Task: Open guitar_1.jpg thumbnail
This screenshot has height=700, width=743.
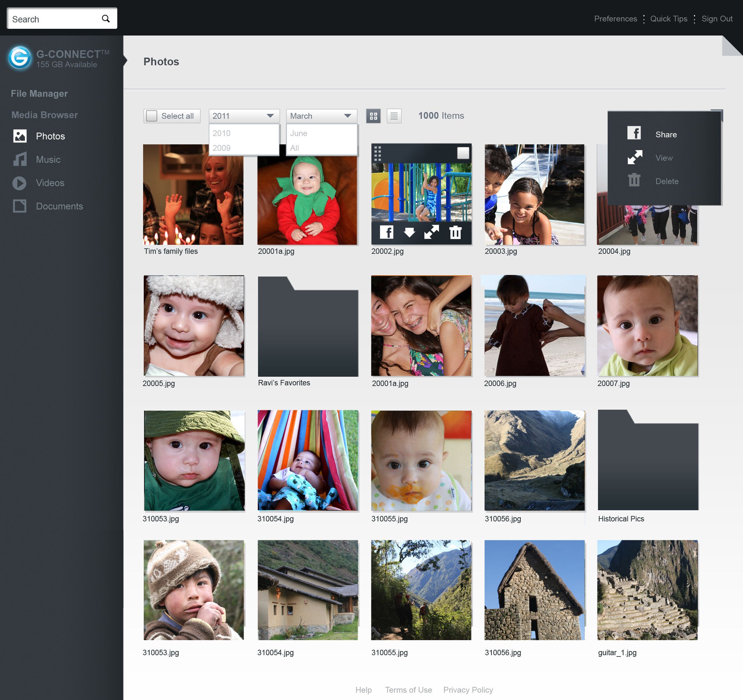Action: click(x=647, y=590)
